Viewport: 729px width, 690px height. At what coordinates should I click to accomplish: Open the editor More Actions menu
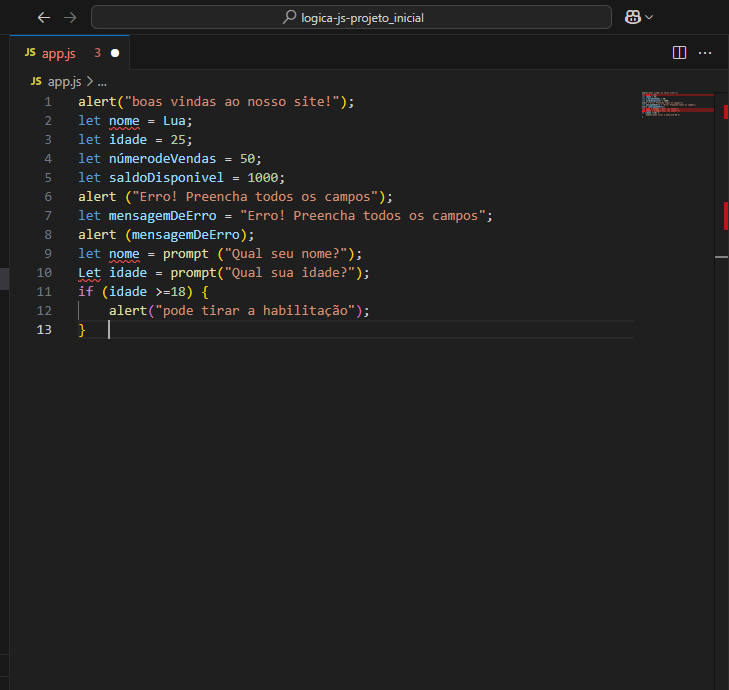705,53
